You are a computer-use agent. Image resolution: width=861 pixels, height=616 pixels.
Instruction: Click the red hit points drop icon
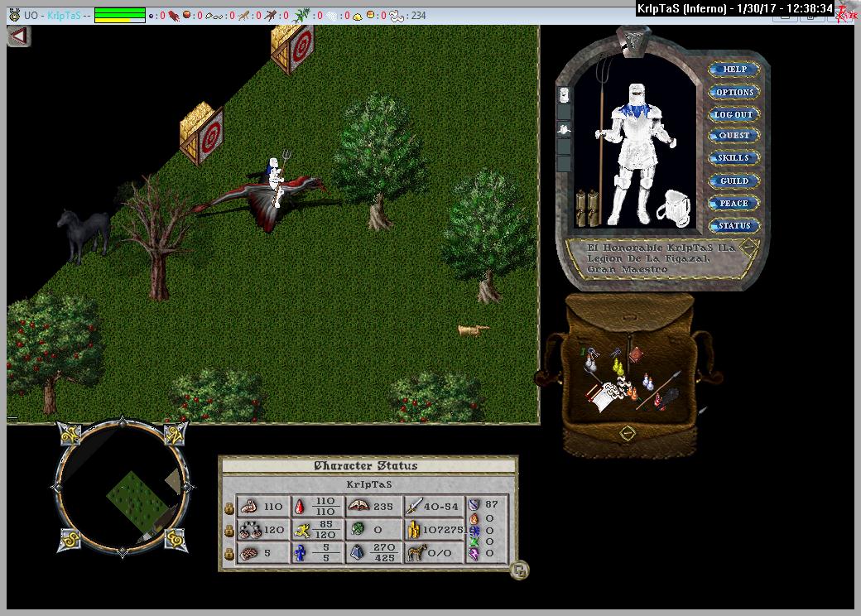300,506
